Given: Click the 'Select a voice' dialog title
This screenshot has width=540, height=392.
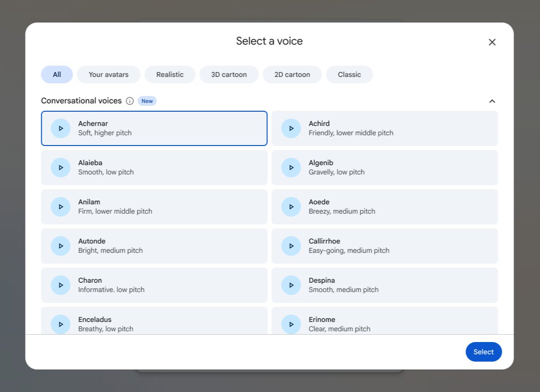Looking at the screenshot, I should coord(269,41).
